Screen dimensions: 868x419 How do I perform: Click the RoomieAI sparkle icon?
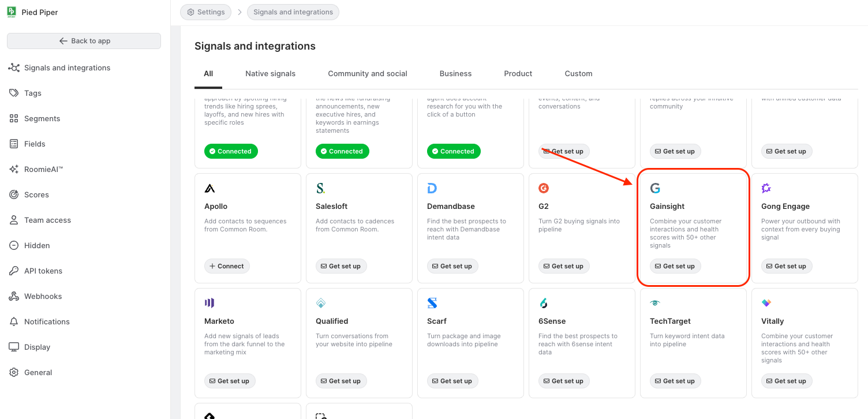(14, 169)
